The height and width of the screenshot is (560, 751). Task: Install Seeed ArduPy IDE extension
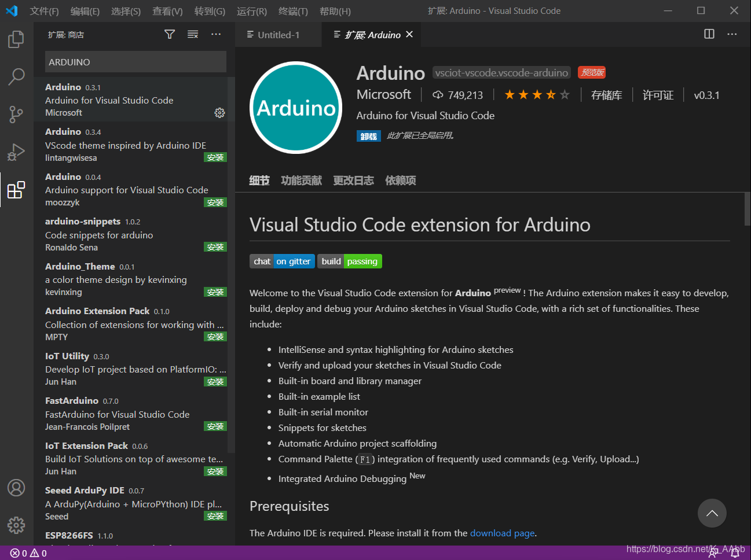tap(215, 516)
